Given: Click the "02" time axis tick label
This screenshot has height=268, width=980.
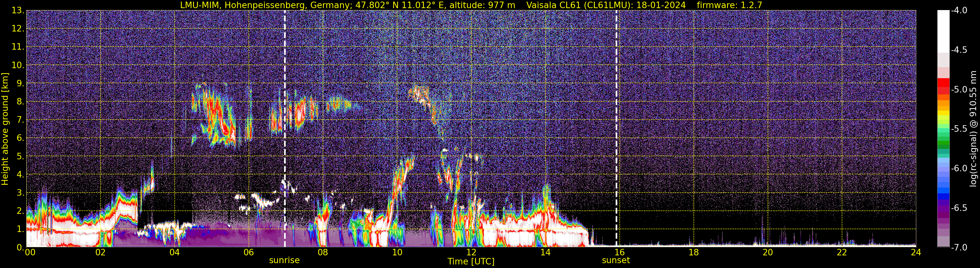Looking at the screenshot, I should coord(100,253).
